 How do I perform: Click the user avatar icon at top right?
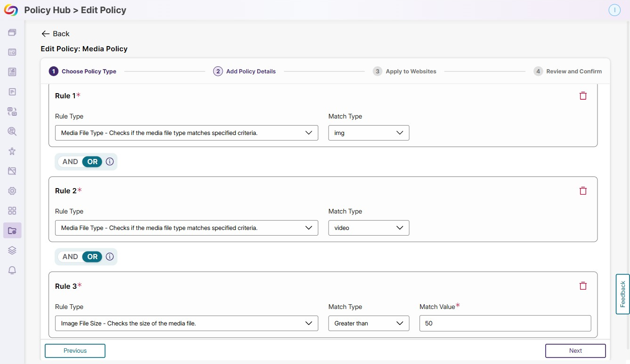614,10
